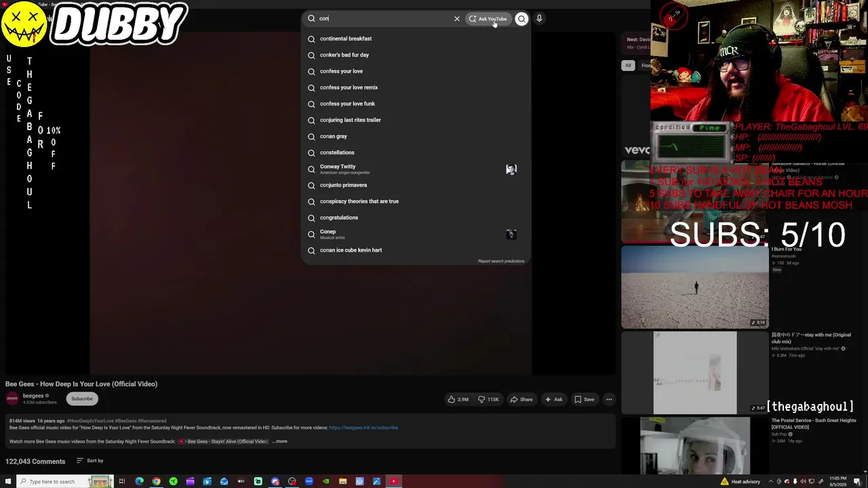Screen dimensions: 868x488
Task: Like the video with thumbs up
Action: point(458,399)
